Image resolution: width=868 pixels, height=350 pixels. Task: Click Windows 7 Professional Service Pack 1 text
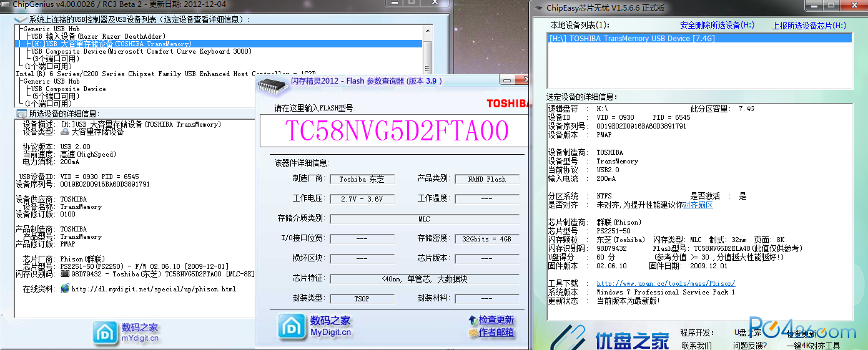tap(666, 292)
